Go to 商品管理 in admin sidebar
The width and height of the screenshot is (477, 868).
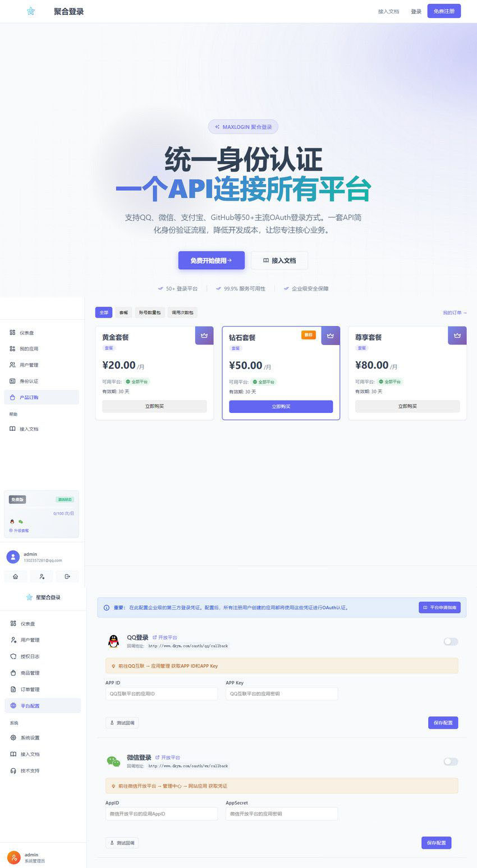(30, 673)
